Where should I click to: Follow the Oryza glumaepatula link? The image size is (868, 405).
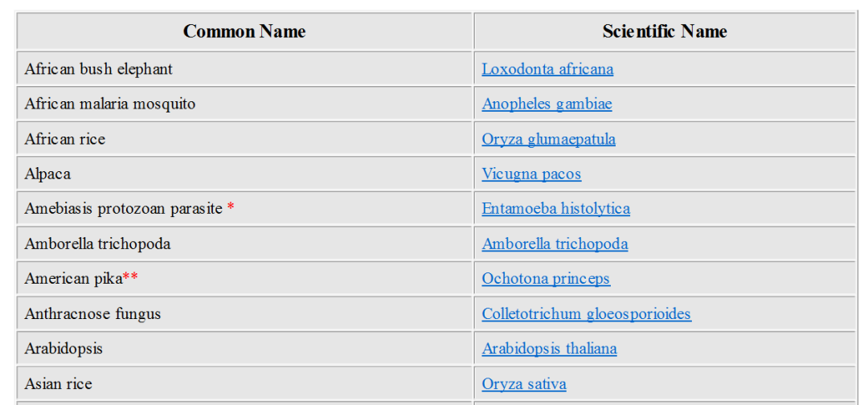548,139
